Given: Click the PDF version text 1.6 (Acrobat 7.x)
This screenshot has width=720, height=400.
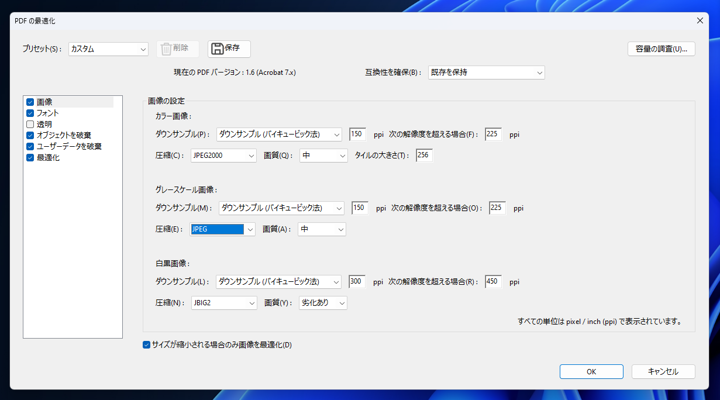Looking at the screenshot, I should pyautogui.click(x=271, y=73).
